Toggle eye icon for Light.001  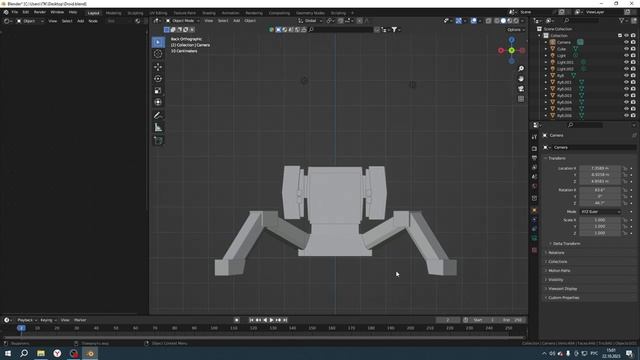click(626, 62)
